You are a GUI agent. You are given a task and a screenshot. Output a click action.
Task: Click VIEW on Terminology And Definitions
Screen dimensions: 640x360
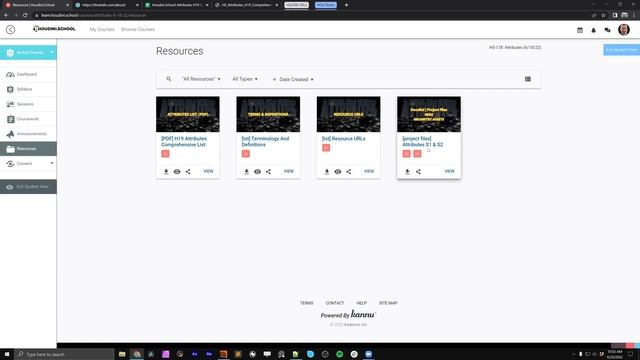289,171
